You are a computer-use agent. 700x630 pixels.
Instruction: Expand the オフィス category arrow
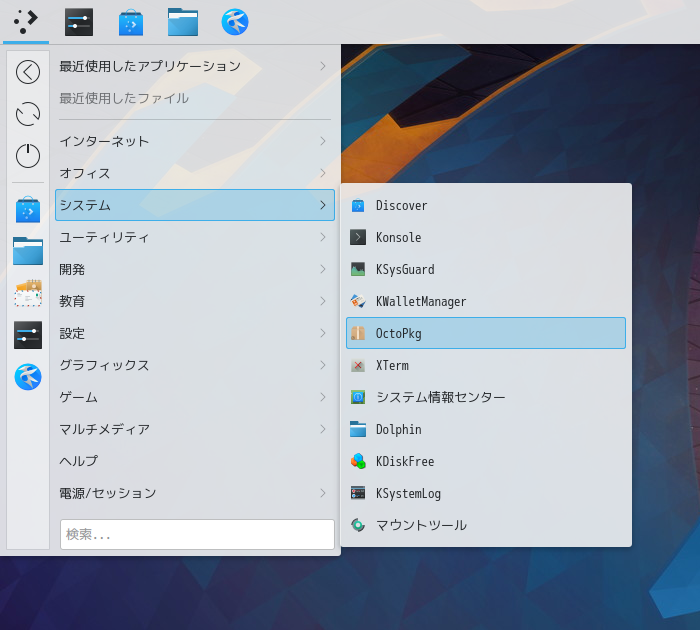[x=323, y=173]
